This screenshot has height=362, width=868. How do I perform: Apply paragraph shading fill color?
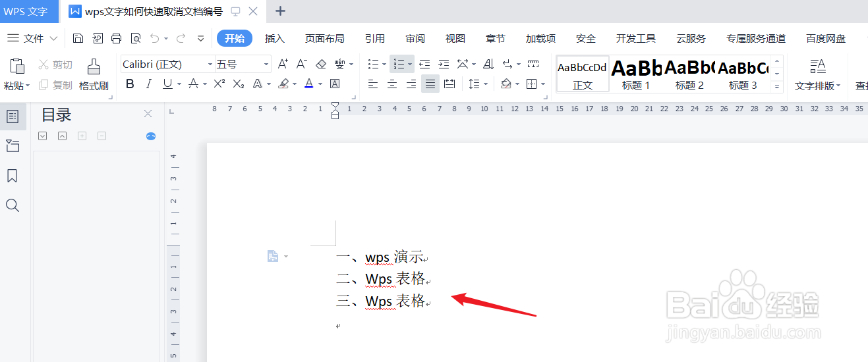tap(506, 84)
